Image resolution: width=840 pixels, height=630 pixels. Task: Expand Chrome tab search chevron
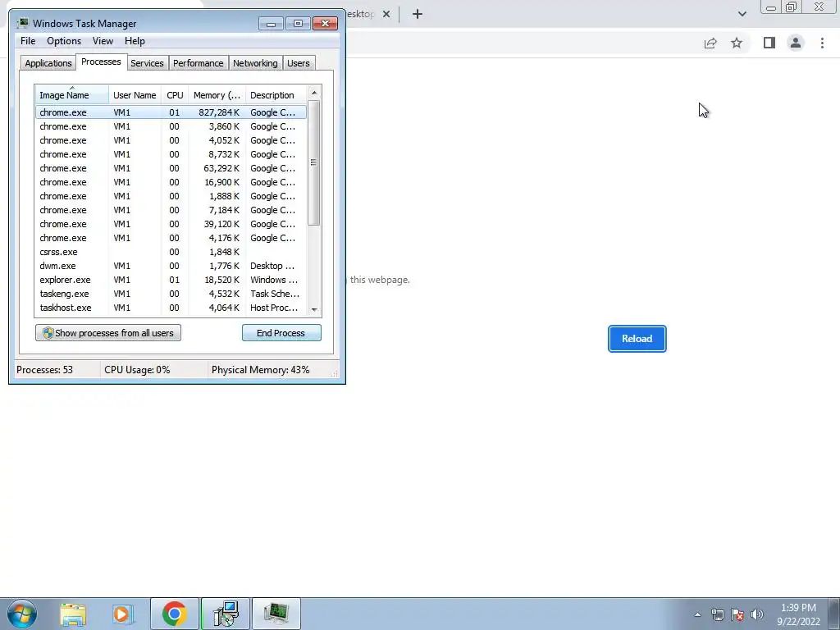[x=742, y=14]
